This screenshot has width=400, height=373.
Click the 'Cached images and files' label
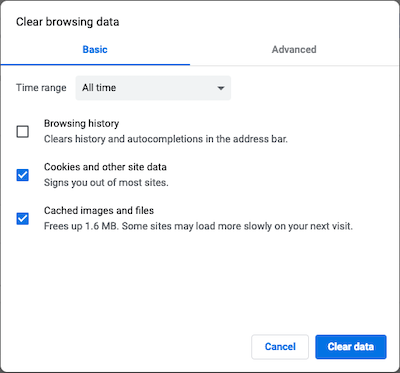pyautogui.click(x=99, y=210)
